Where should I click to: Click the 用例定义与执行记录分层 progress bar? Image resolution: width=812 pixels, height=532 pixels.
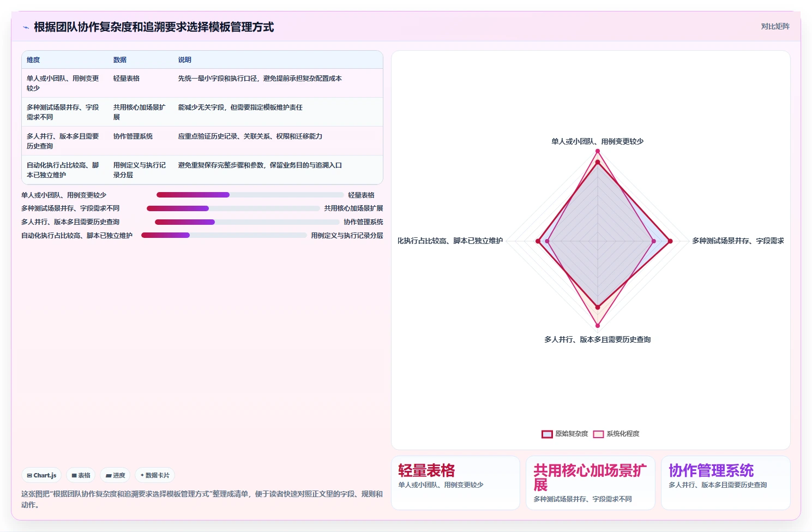coord(224,235)
